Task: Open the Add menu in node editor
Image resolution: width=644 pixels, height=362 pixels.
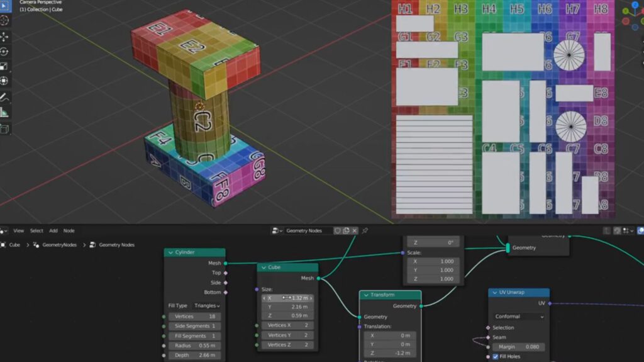Action: (x=53, y=231)
